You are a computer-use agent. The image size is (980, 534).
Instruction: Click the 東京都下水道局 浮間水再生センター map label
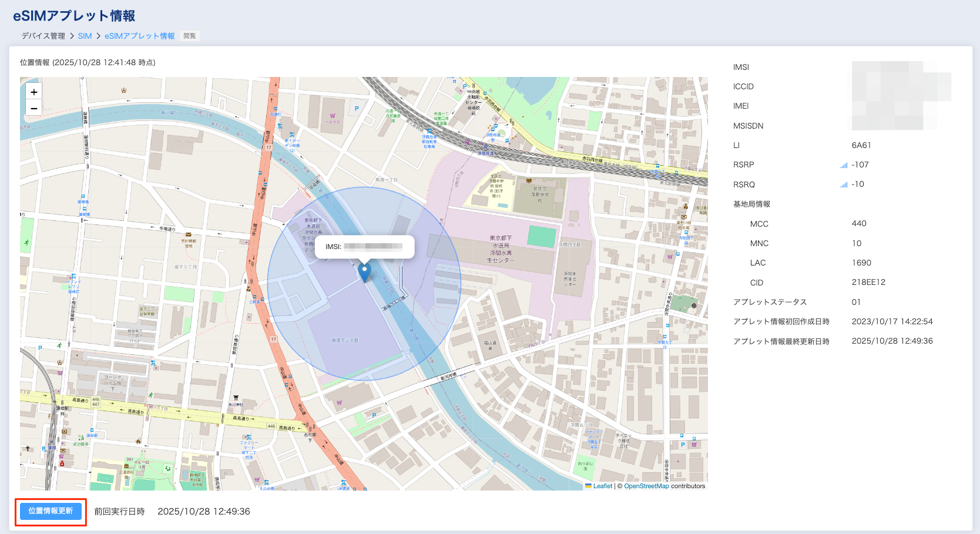coord(501,249)
